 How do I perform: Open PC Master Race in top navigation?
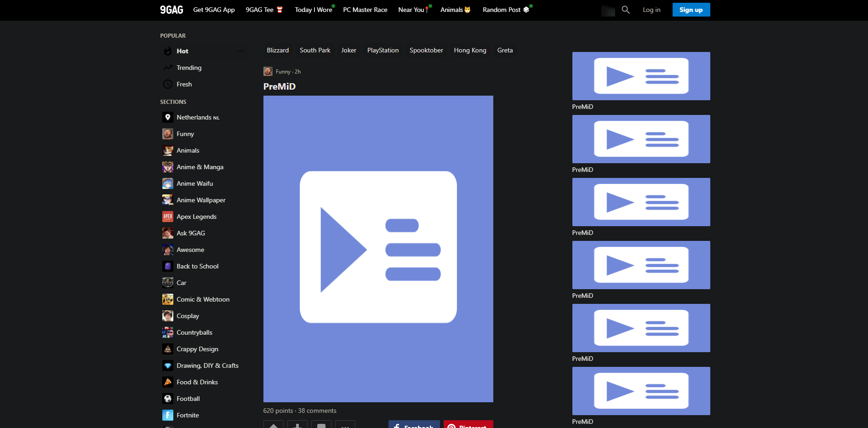[x=365, y=10]
